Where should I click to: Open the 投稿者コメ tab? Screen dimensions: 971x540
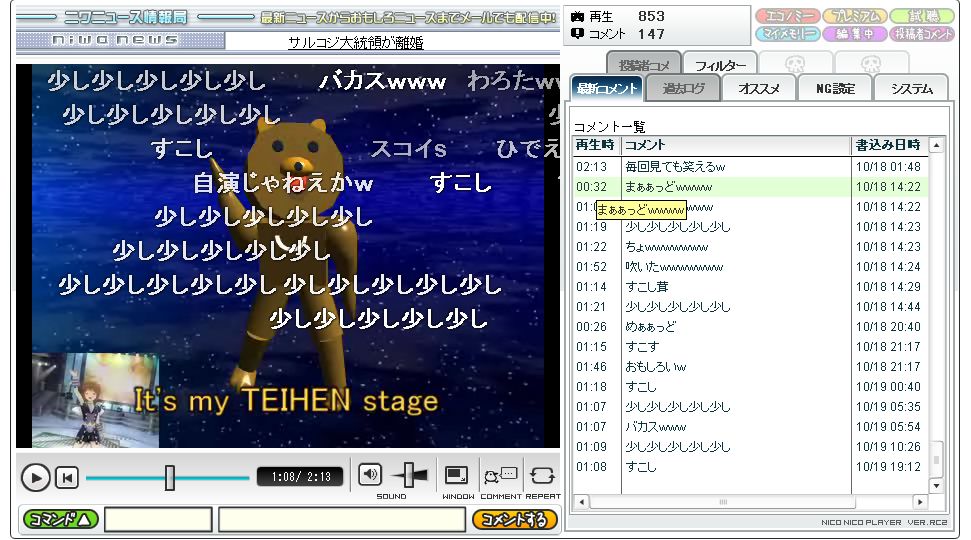(644, 64)
